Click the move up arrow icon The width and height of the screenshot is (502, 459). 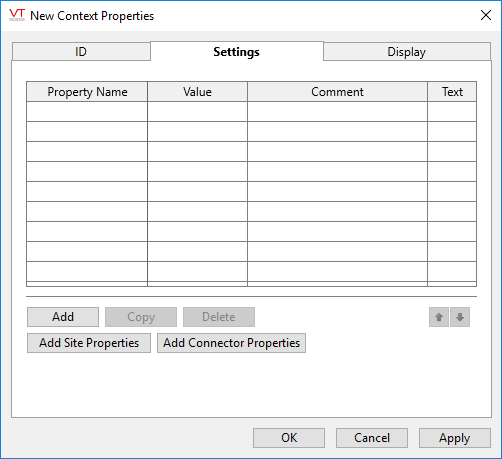point(439,317)
